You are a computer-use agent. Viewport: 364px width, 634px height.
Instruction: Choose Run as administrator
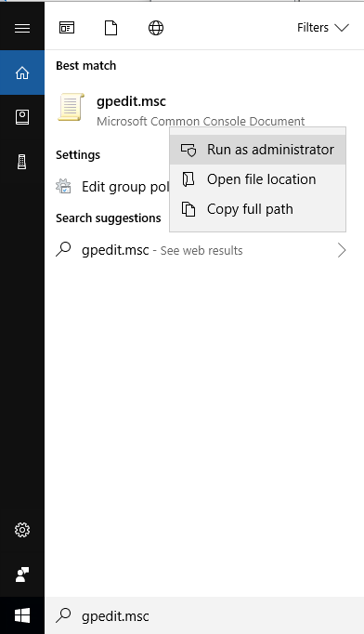tap(258, 150)
